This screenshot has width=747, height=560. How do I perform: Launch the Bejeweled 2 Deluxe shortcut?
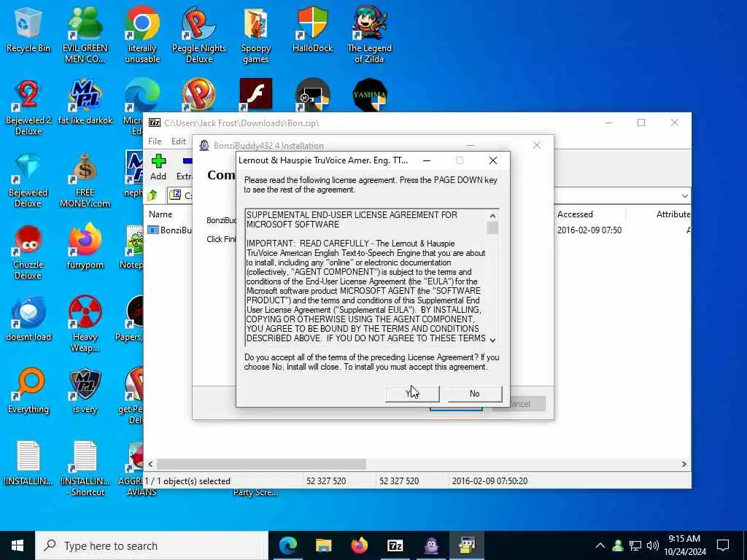[x=28, y=107]
